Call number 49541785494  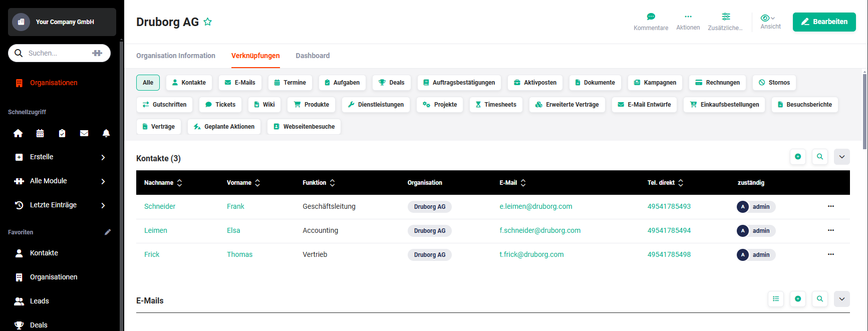(x=669, y=230)
